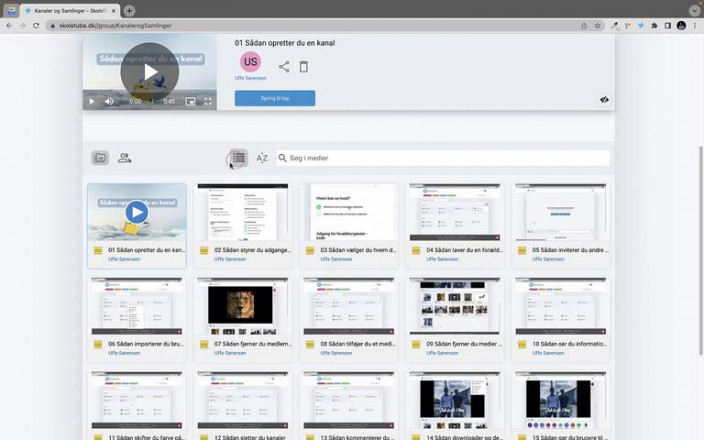This screenshot has height=440, width=704.
Task: Open the extensions puzzle icon
Action: 654,26
